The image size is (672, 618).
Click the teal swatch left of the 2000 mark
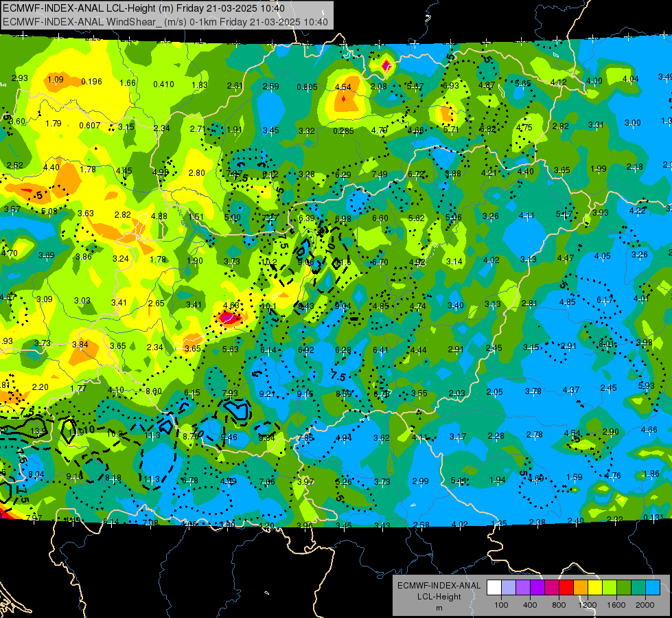638,587
